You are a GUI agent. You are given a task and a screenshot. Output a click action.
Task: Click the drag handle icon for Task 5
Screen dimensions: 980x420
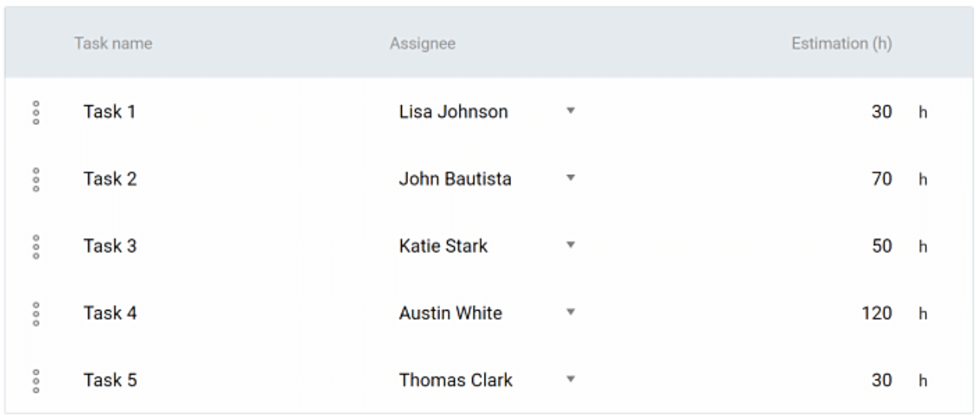click(36, 381)
